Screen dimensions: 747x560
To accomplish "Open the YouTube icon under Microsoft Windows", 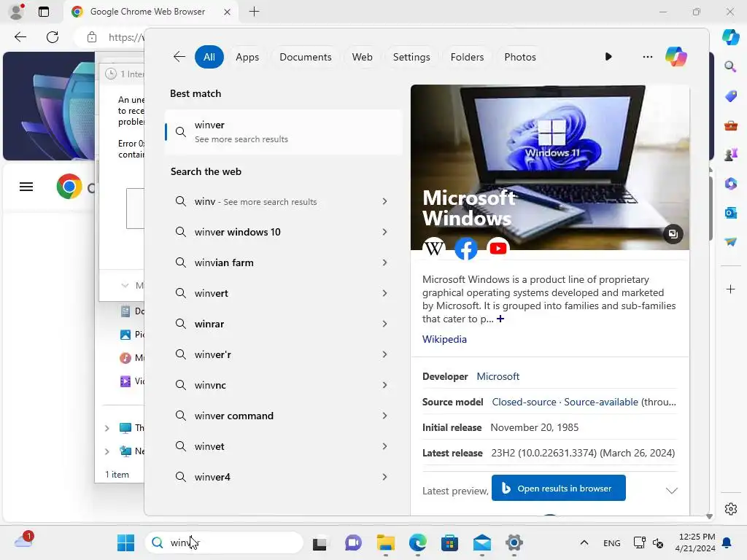I will (x=498, y=248).
